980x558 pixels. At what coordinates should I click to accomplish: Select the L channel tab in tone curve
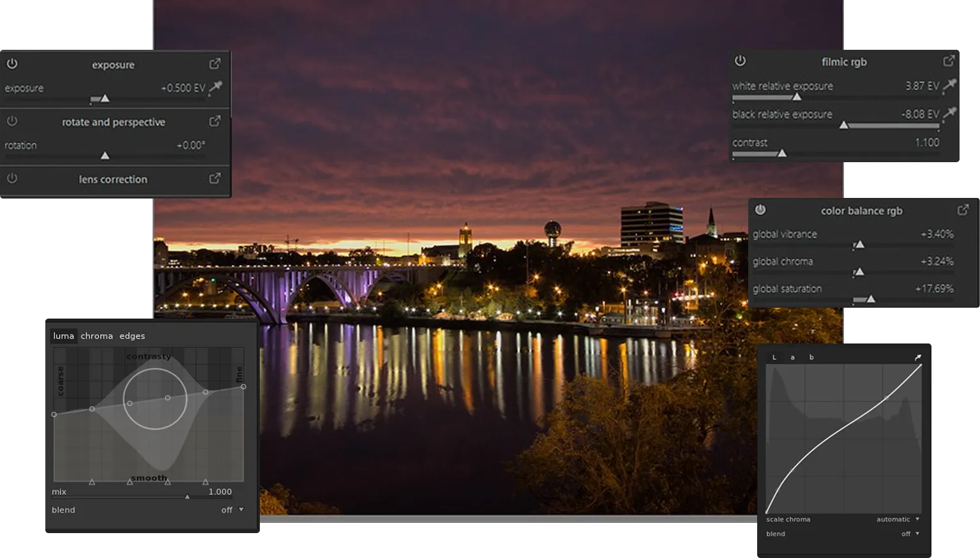pyautogui.click(x=774, y=357)
